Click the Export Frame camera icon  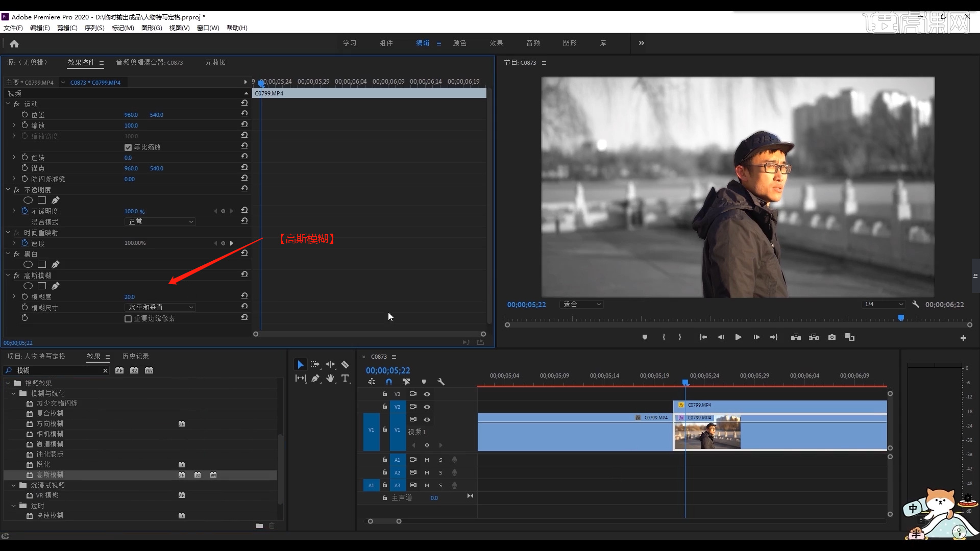832,337
